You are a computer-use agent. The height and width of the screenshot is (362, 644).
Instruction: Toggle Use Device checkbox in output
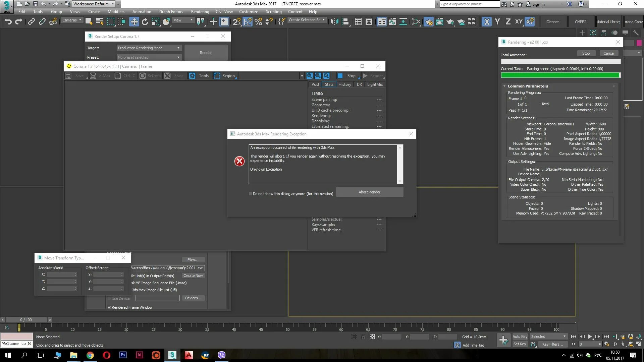tap(109, 297)
